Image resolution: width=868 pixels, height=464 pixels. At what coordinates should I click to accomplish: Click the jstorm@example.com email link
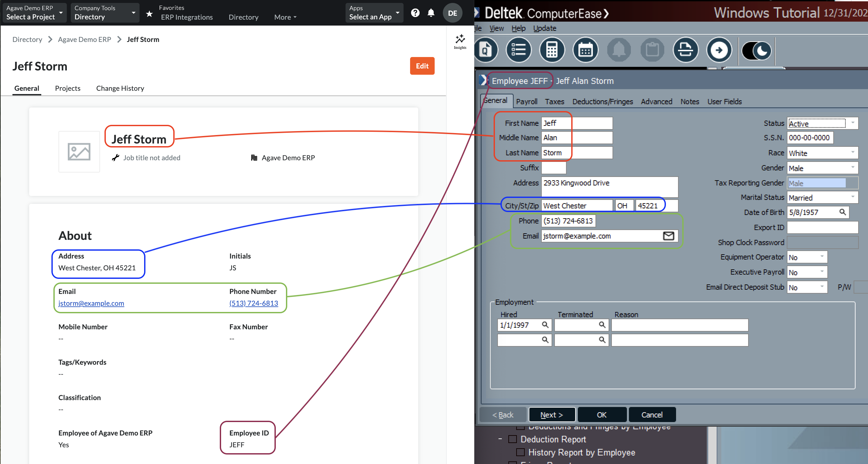91,303
